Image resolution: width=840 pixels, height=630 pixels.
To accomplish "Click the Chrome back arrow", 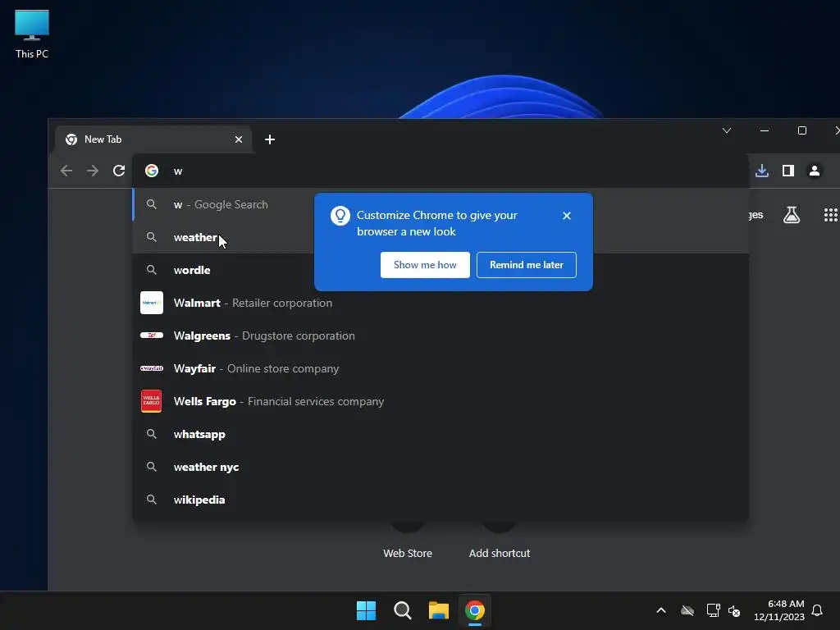I will [66, 171].
